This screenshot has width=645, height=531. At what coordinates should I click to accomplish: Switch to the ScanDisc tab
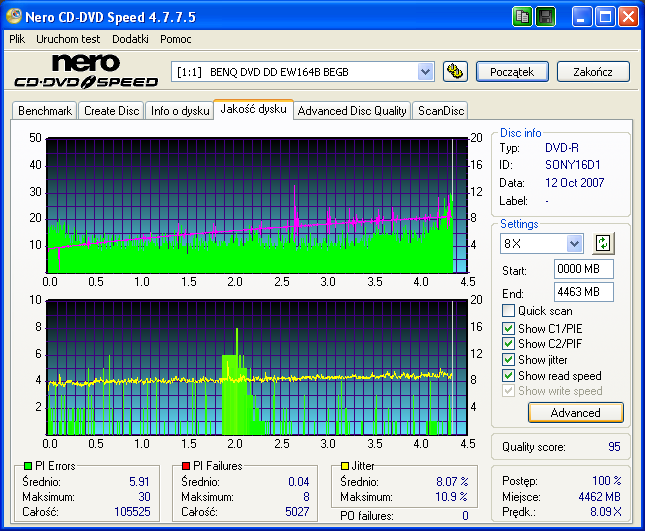[441, 111]
